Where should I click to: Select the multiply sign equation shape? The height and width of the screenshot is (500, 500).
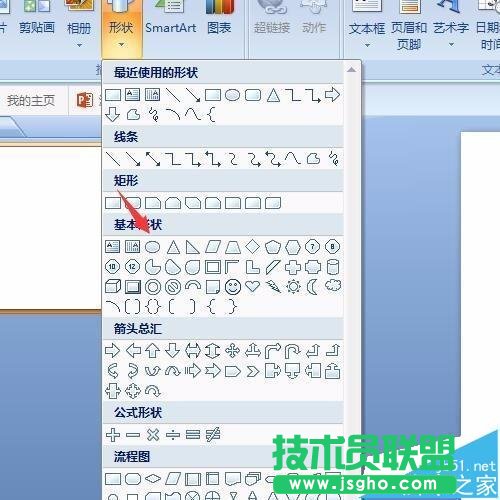[153, 435]
